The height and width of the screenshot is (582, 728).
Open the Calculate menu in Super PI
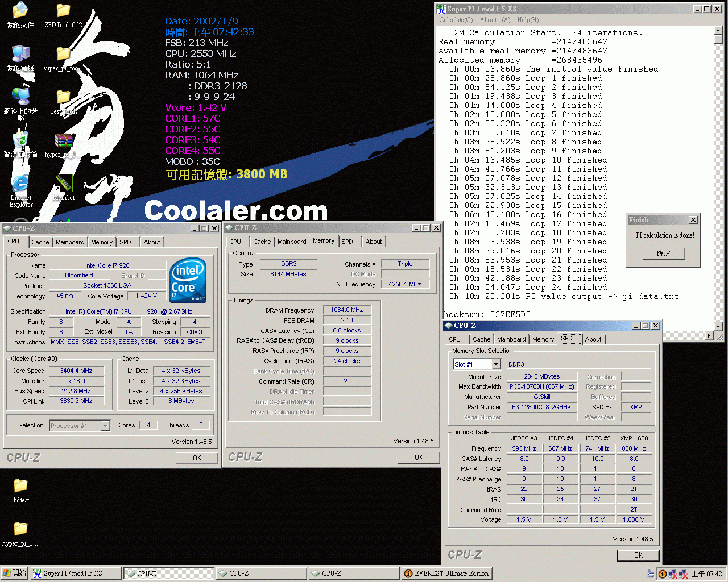[456, 20]
